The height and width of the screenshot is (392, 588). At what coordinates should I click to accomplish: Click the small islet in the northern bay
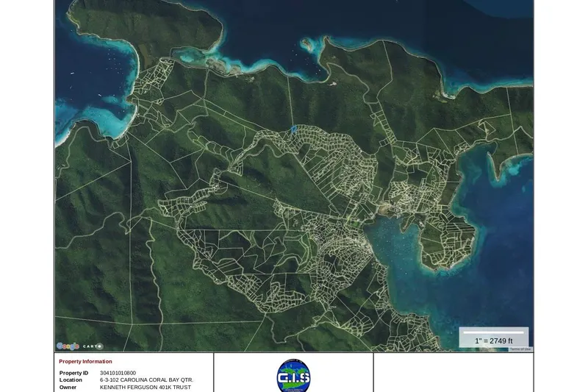pos(307,44)
